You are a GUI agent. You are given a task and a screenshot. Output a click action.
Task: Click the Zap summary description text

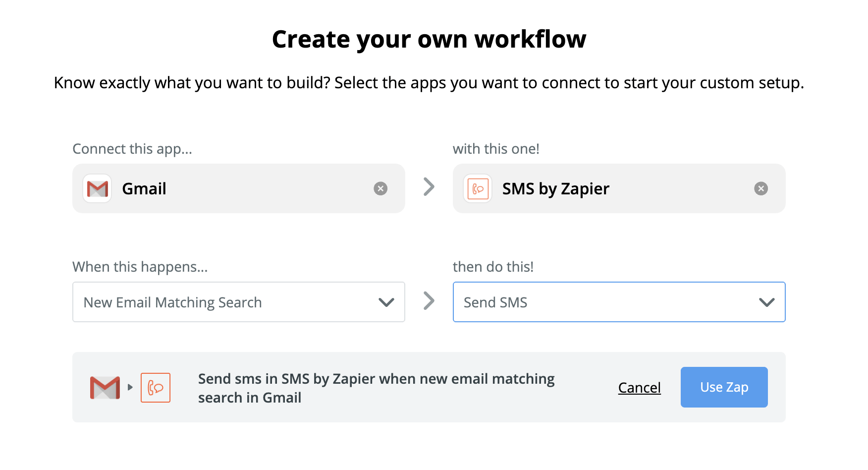tap(376, 388)
